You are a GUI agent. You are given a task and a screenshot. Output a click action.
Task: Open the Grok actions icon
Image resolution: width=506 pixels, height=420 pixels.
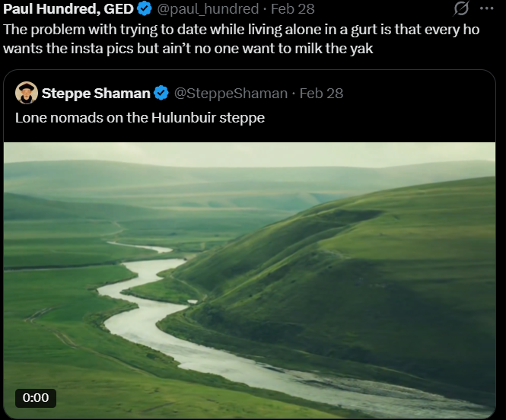pyautogui.click(x=461, y=8)
